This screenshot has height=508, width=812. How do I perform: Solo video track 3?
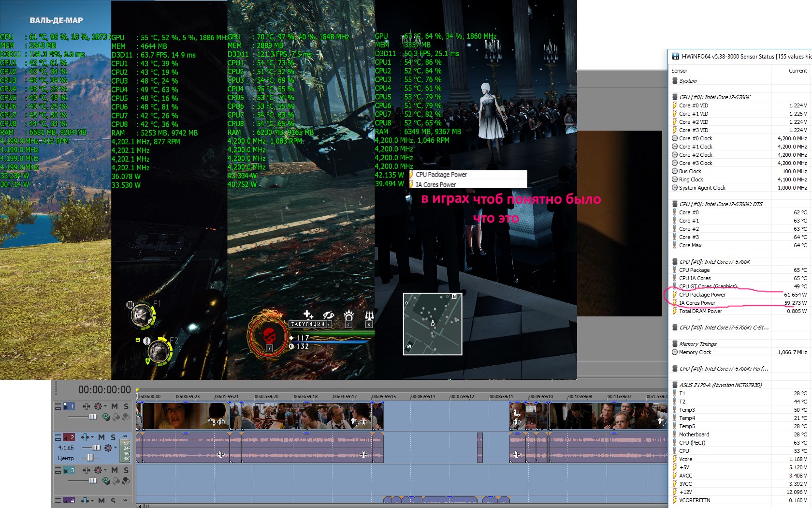(x=126, y=470)
